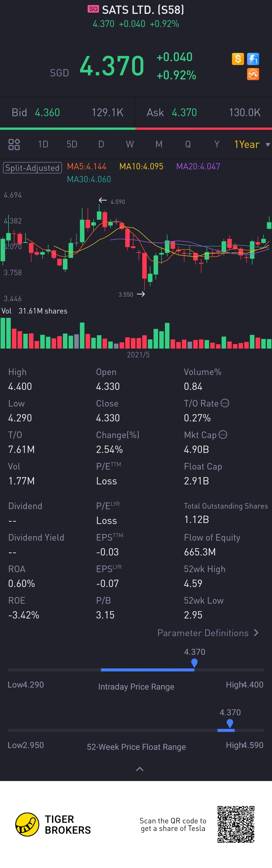The width and height of the screenshot is (272, 868).
Task: Open the chart layout grid icon
Action: (x=14, y=144)
